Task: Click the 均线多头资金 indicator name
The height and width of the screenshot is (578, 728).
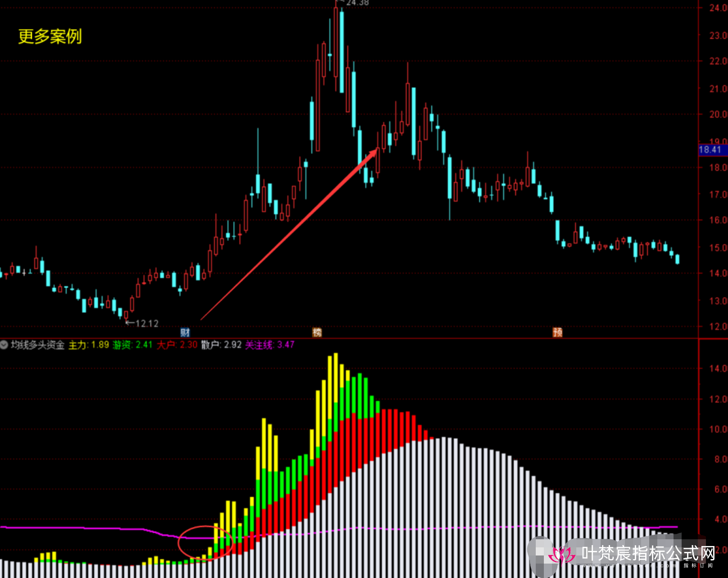Action: 37,345
